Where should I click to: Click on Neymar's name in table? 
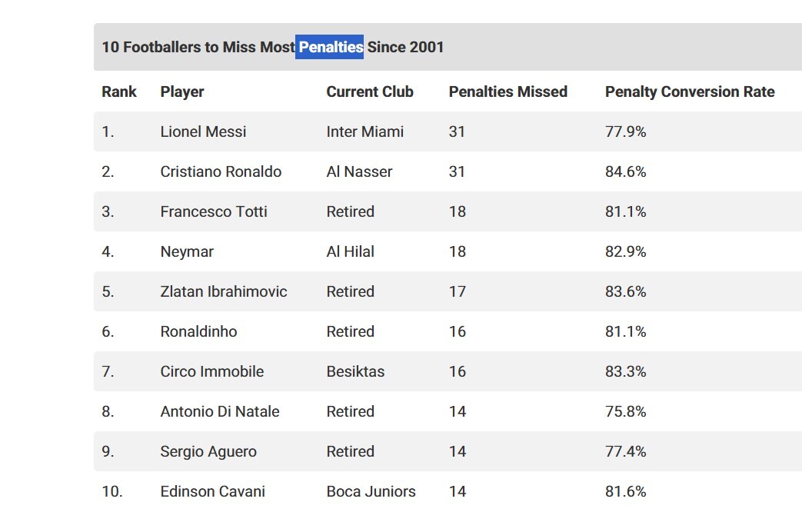(x=187, y=251)
